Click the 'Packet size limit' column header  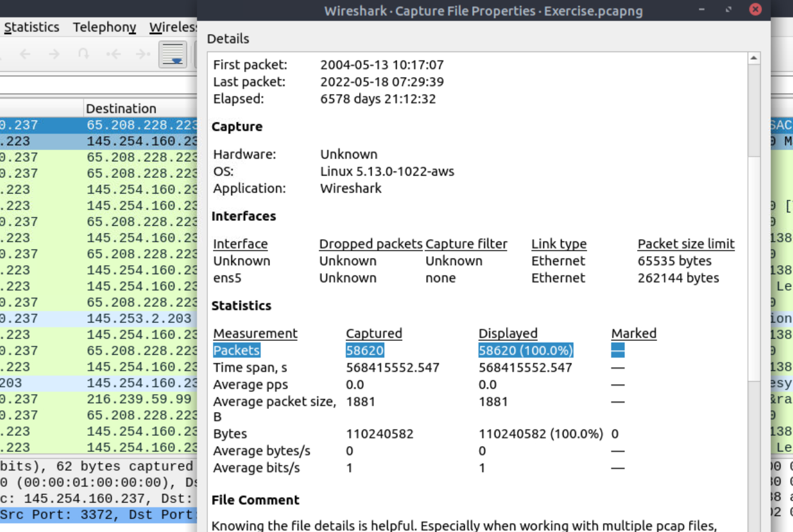coord(686,244)
